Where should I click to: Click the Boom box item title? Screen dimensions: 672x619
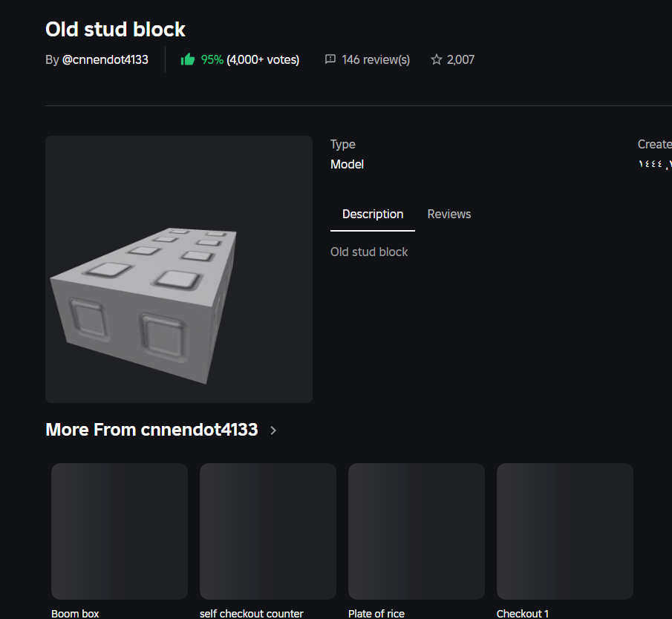pos(75,613)
